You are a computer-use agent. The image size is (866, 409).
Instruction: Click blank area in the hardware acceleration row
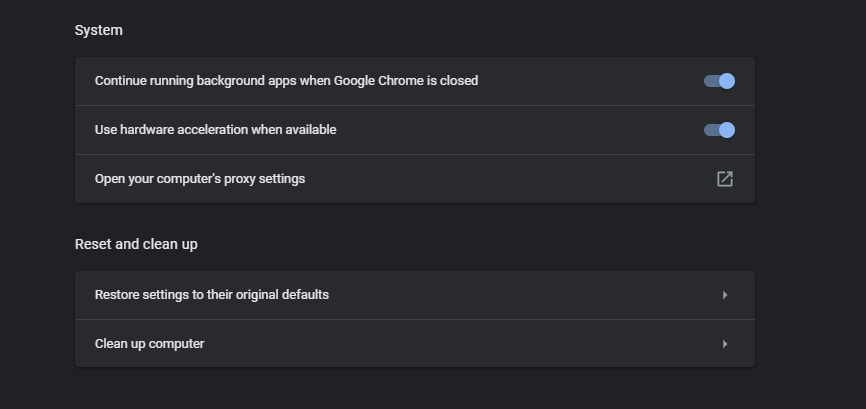click(x=520, y=130)
